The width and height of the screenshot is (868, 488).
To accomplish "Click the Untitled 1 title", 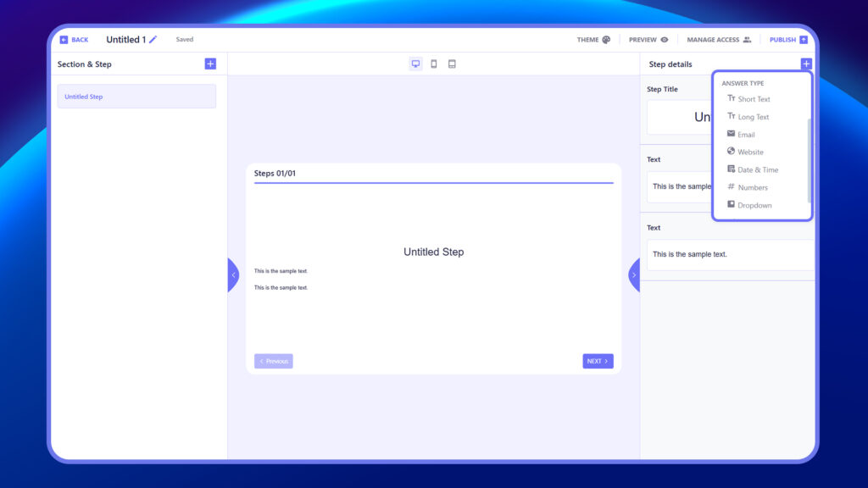I will click(x=125, y=39).
